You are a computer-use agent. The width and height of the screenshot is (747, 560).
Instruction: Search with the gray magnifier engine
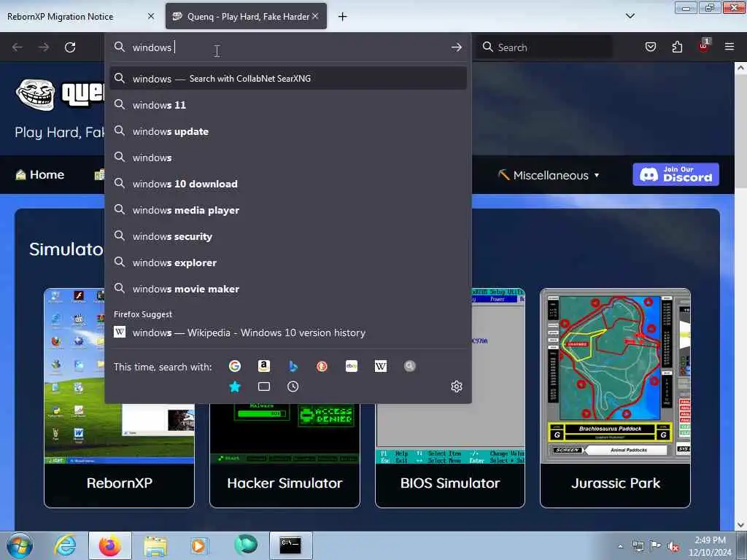(410, 366)
